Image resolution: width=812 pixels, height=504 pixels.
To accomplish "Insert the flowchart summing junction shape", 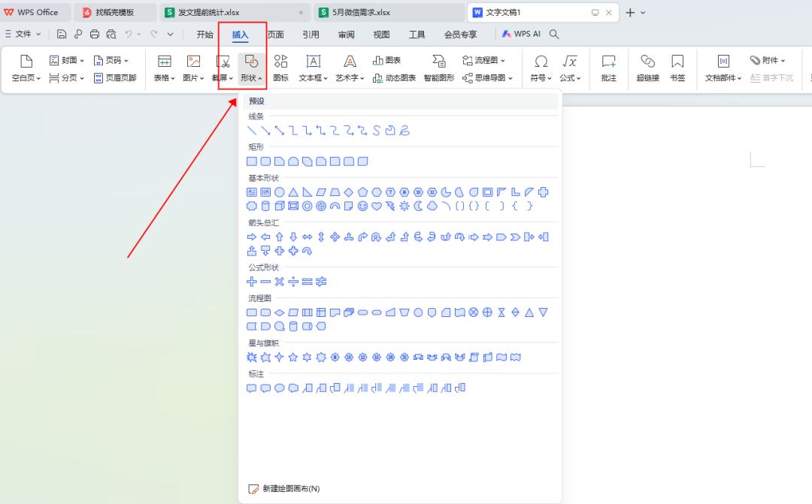I will (x=474, y=312).
